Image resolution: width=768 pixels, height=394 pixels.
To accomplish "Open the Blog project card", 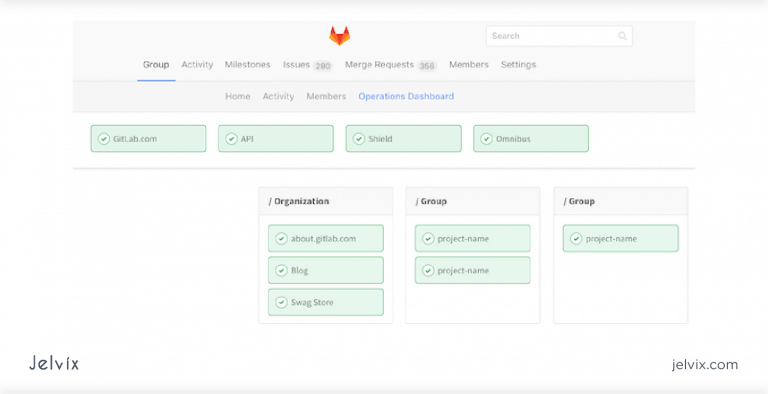I will coord(326,271).
